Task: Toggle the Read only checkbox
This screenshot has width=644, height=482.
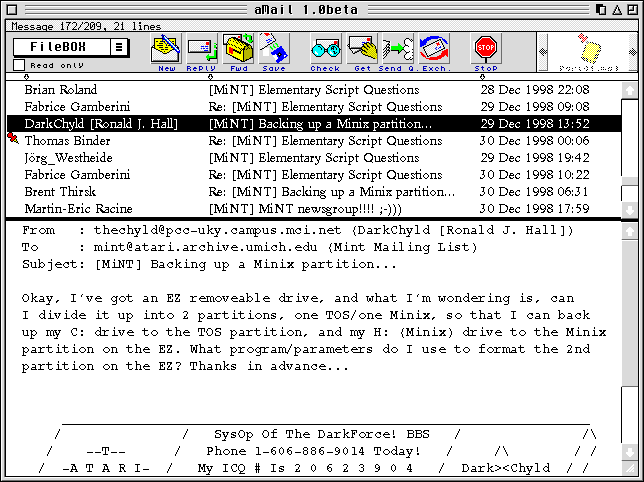Action: click(x=20, y=65)
